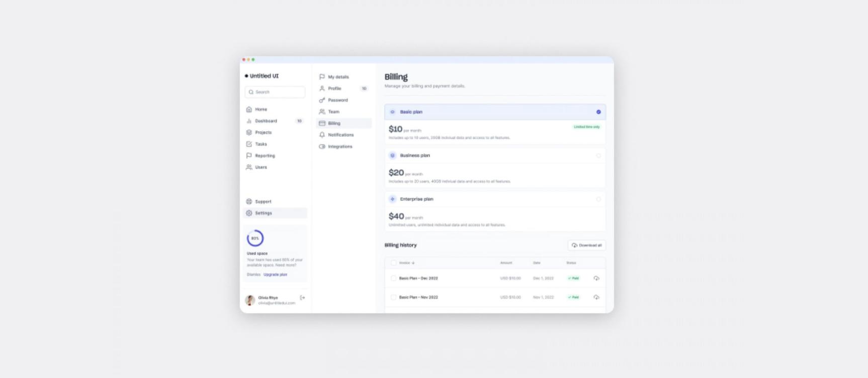Click the log out icon beside Olivia Rhye
The width and height of the screenshot is (868, 378).
coord(302,298)
